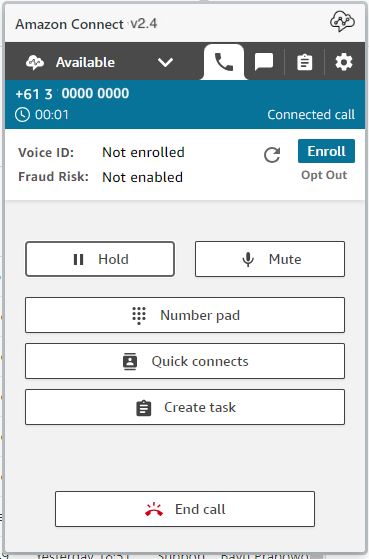
Task: Open settings gear icon
Action: [344, 62]
